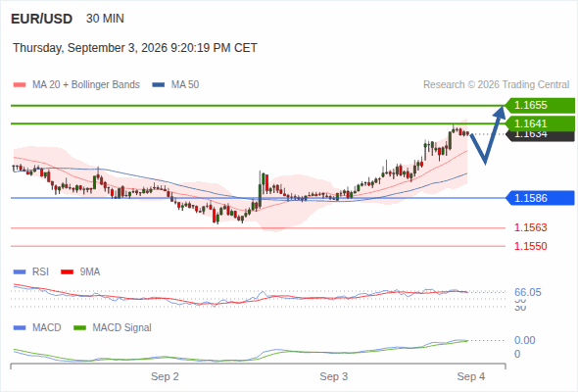
Task: Toggle the 9MA legend entry
Action: 80,271
